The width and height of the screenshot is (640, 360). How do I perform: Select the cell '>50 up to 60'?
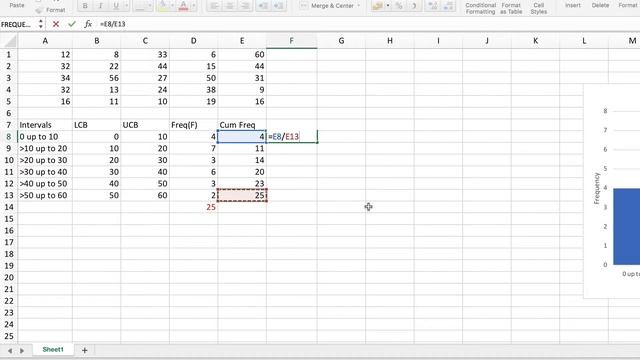tap(45, 196)
